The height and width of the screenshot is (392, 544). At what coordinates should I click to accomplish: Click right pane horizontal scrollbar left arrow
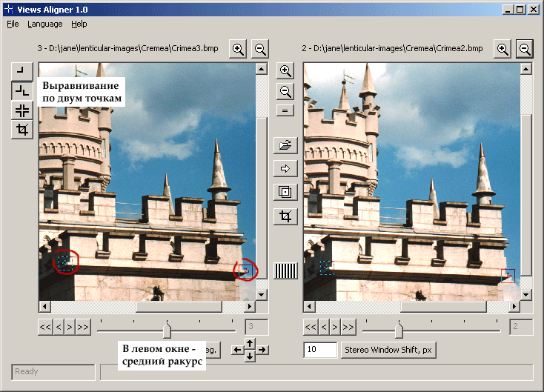point(309,306)
